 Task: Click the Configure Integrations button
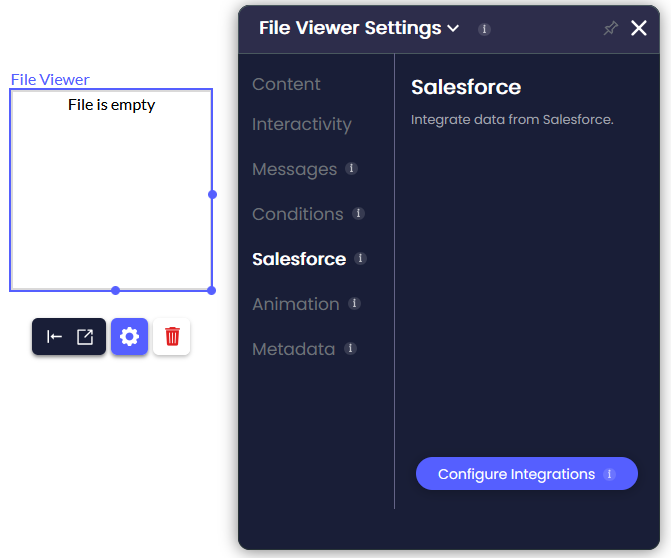coord(527,474)
